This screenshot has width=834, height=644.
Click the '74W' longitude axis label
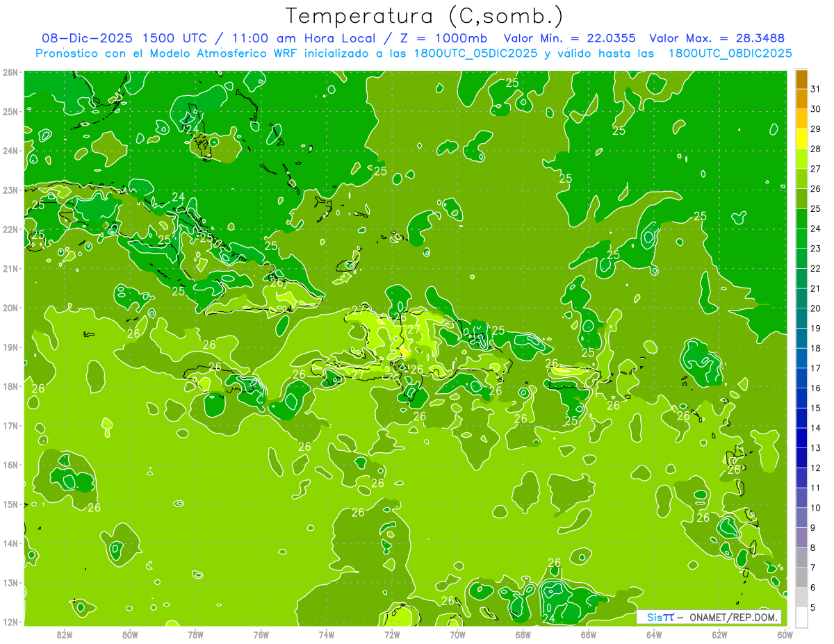pos(327,634)
